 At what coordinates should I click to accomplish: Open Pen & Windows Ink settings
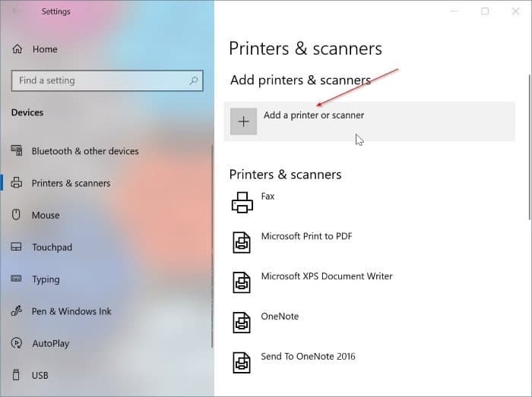[x=71, y=311]
